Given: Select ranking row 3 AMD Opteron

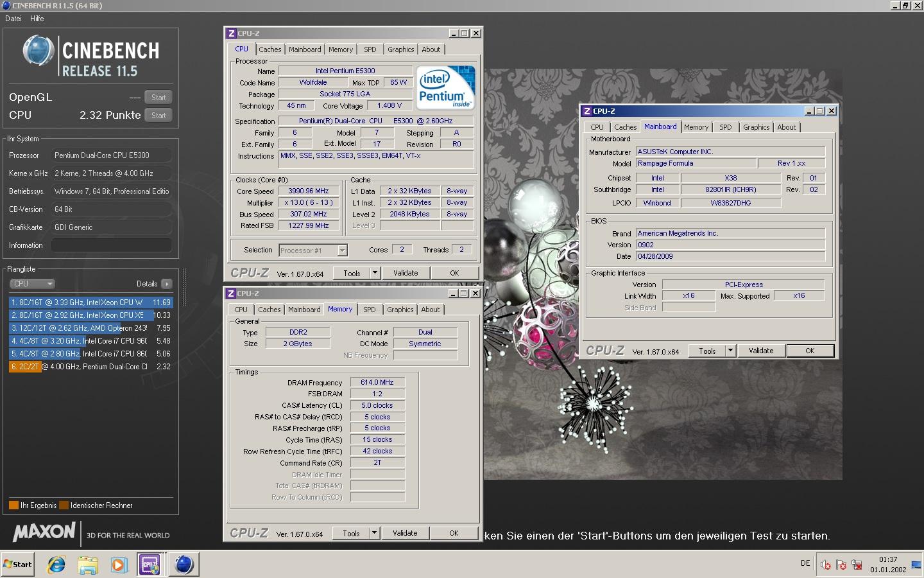Looking at the screenshot, I should [90, 328].
